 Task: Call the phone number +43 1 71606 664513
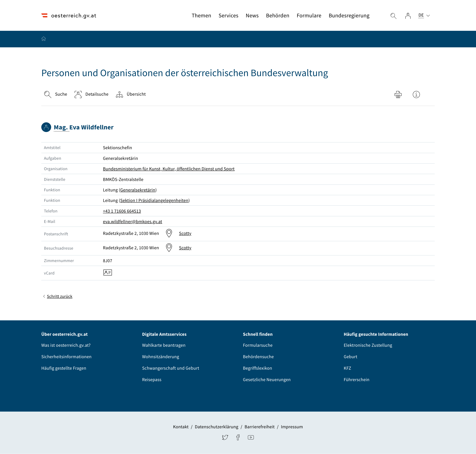[x=122, y=211]
